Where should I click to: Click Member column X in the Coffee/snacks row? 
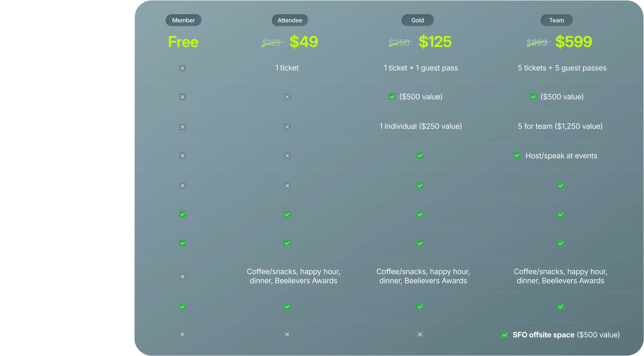pyautogui.click(x=182, y=276)
